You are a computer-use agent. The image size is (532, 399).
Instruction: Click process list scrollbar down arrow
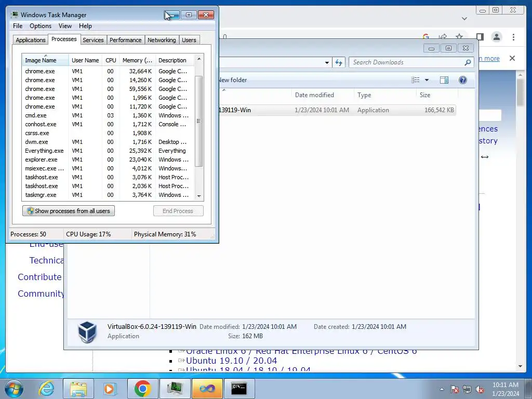[x=199, y=196]
